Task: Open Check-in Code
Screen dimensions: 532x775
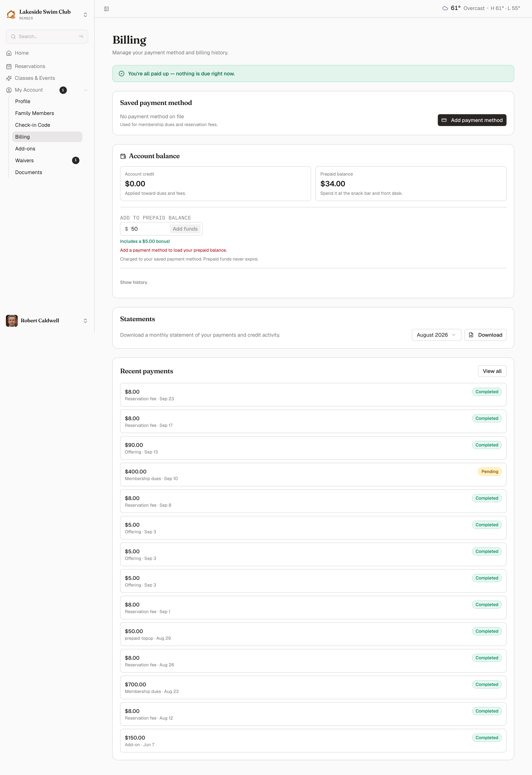Action: 47,125
